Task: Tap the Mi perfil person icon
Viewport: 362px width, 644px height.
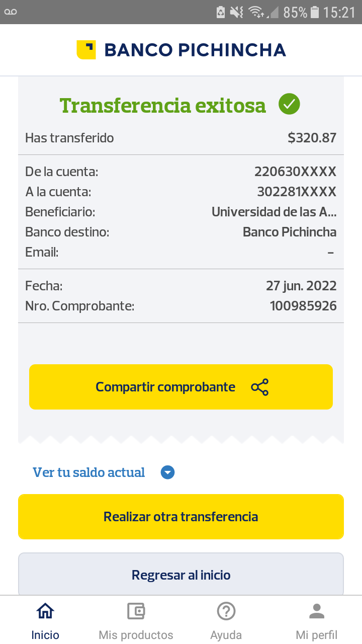Action: point(317,611)
